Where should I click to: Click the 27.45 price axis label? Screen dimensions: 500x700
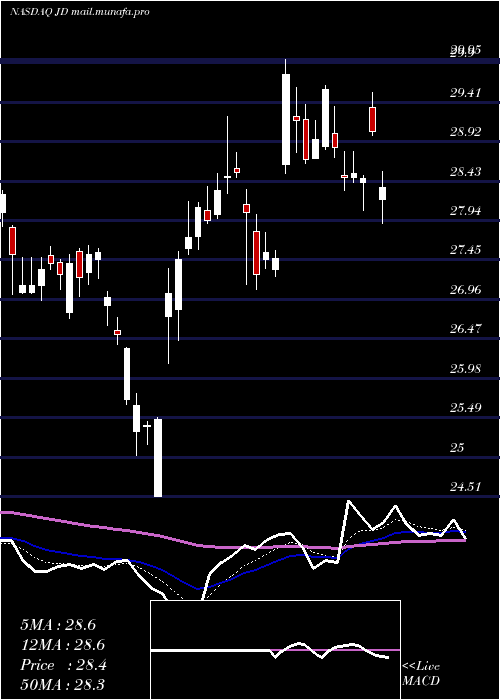click(465, 250)
